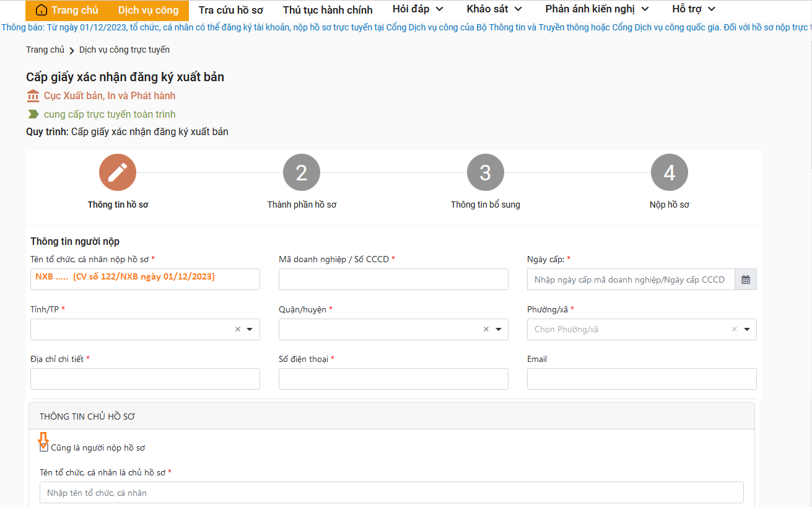Viewport: 812px width, 507px height.
Task: Click the Email input field
Action: coord(642,379)
